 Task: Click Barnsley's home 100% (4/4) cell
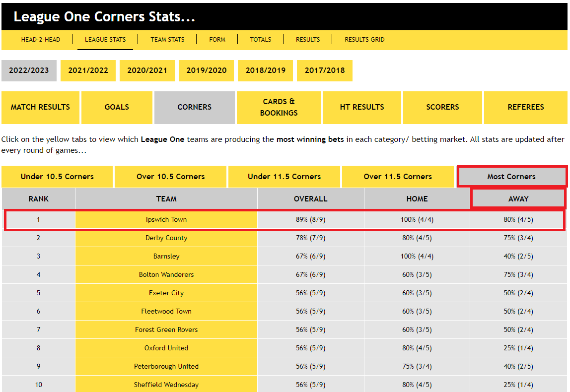[x=417, y=257]
